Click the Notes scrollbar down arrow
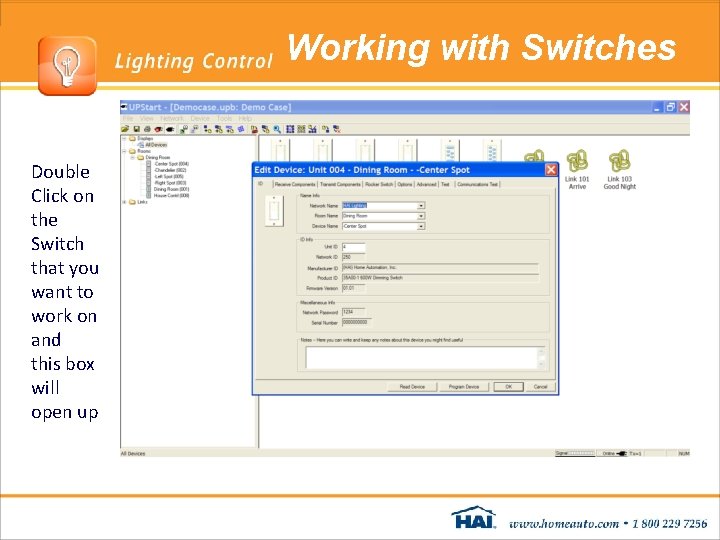This screenshot has width=720, height=540. pyautogui.click(x=541, y=365)
